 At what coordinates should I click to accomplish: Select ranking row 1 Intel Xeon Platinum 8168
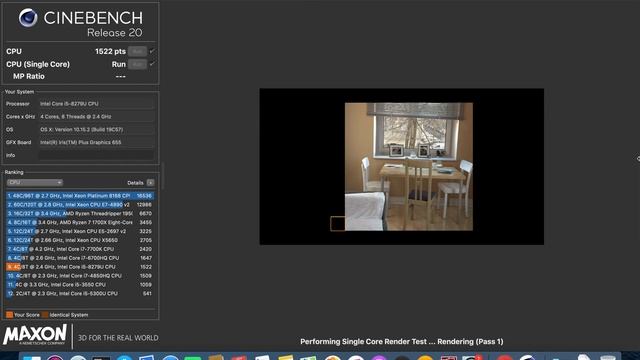(80, 196)
